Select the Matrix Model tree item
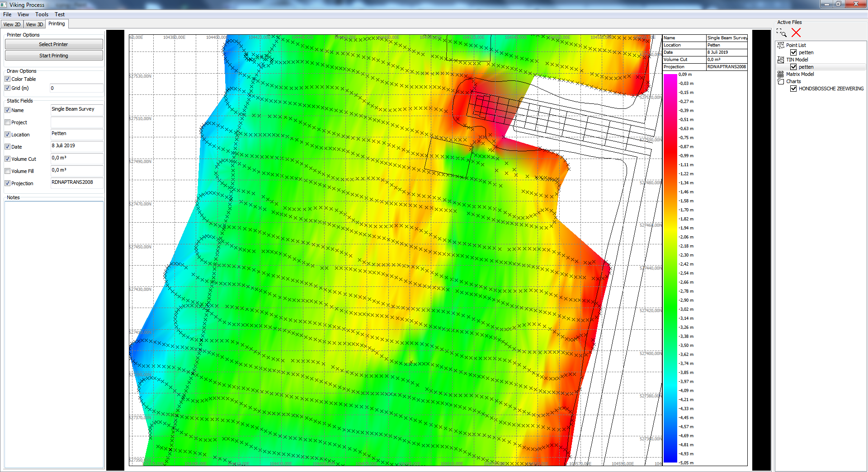 click(x=800, y=74)
